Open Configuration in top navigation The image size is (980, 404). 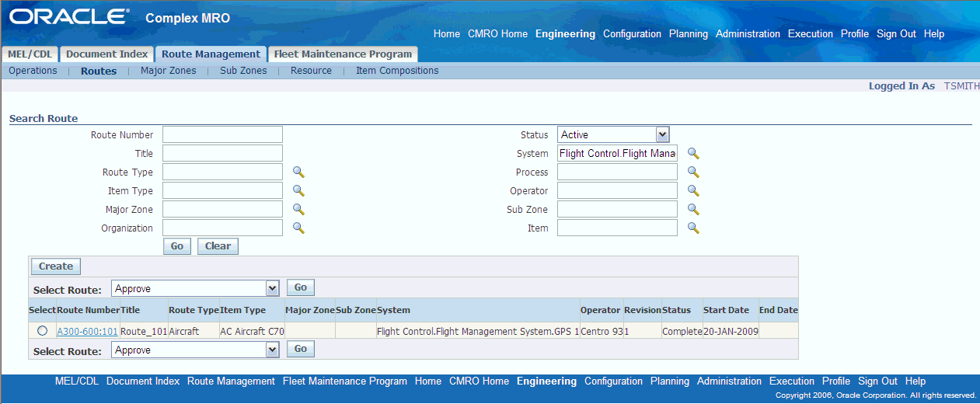click(632, 34)
